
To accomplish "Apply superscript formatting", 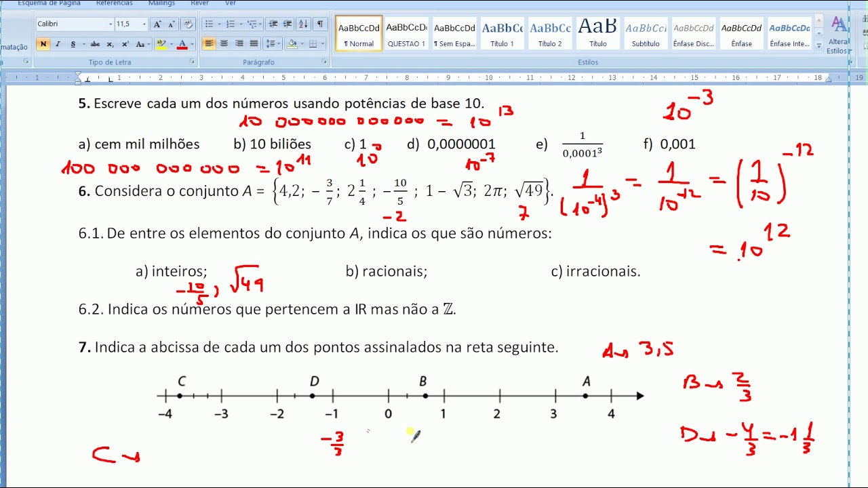I will [125, 44].
